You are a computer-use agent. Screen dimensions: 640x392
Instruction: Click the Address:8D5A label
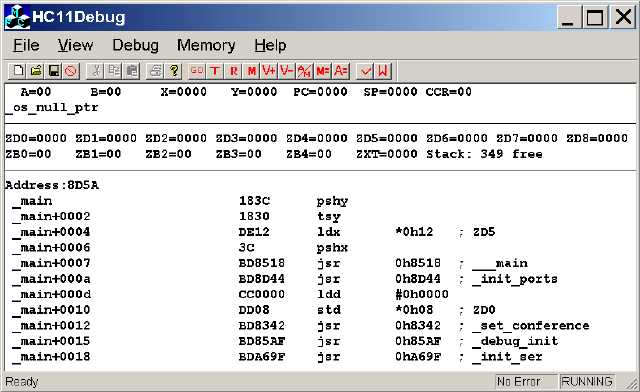[52, 185]
